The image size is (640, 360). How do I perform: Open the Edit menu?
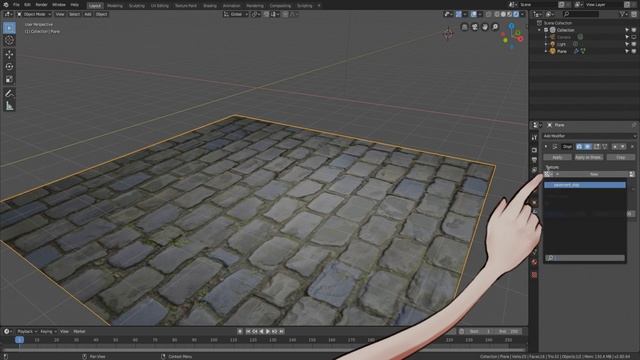click(x=27, y=5)
